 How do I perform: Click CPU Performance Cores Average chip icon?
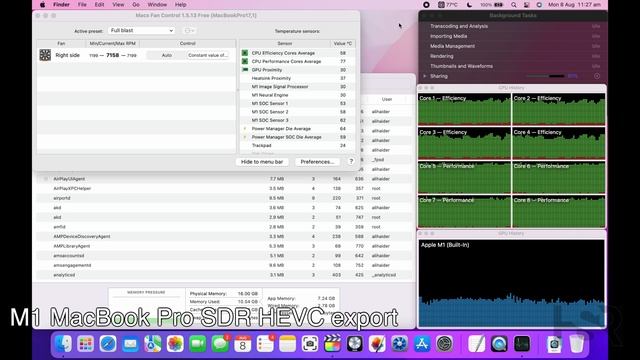coord(245,61)
